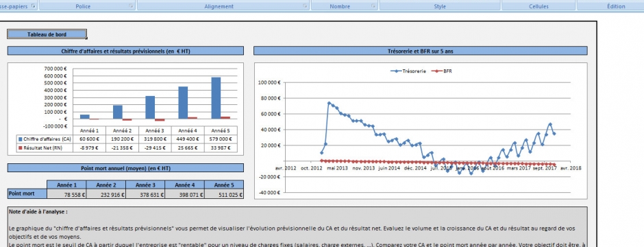Click the Trésorerie et BFR sur 5 ans header
Image resolution: width=644 pixels, height=247 pixels.
[x=421, y=51]
